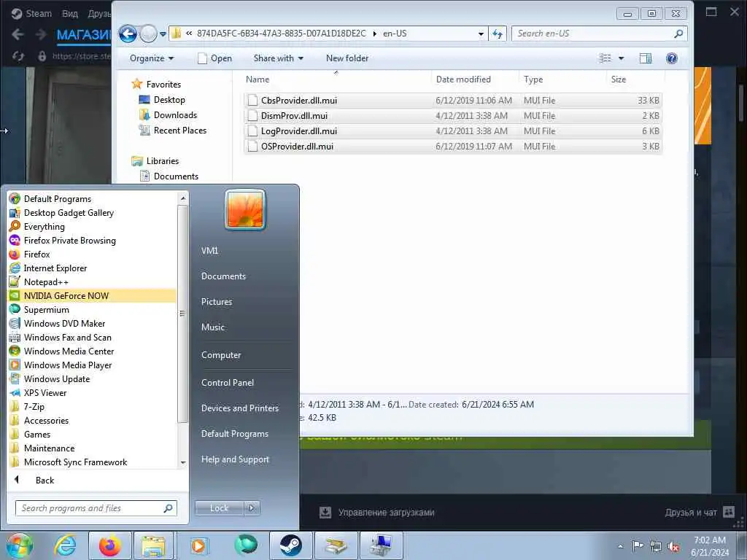Viewport: 747px width, 560px height.
Task: Open Devices and Printers
Action: pos(239,408)
